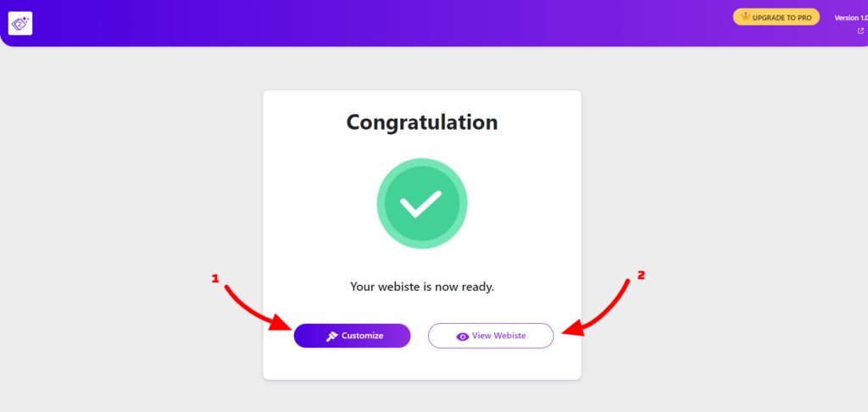Click the eye icon on View Webiste
This screenshot has width=868, height=412.
pos(462,337)
